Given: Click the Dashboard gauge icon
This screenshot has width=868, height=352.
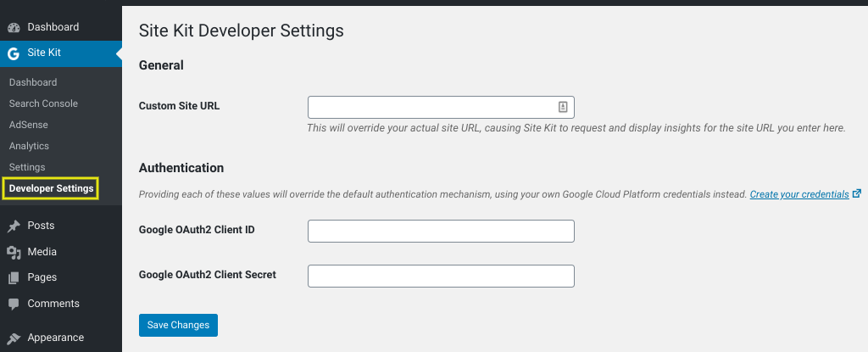Looking at the screenshot, I should [14, 28].
